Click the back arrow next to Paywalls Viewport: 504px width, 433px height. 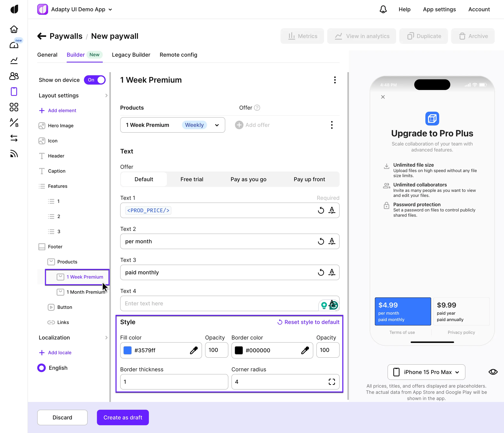tap(42, 36)
